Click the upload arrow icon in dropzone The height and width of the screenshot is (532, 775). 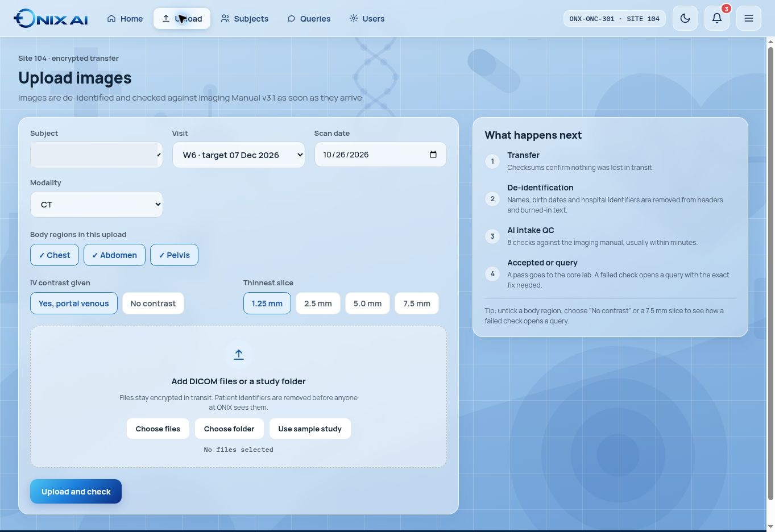(x=239, y=355)
